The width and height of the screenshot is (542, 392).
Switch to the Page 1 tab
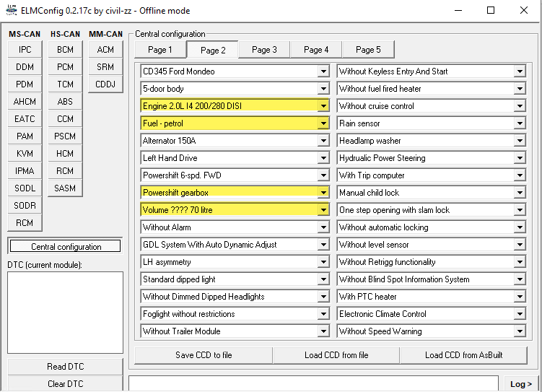159,50
